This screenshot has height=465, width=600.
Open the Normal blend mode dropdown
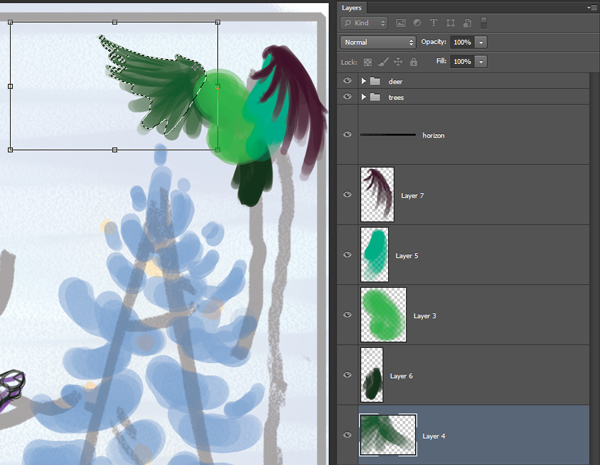point(378,42)
